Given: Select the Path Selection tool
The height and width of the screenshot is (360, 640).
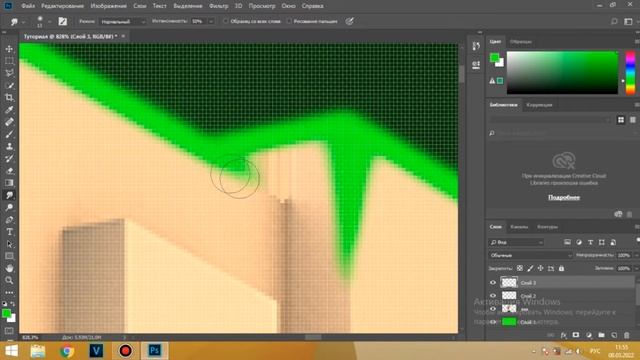Looking at the screenshot, I should [x=9, y=244].
